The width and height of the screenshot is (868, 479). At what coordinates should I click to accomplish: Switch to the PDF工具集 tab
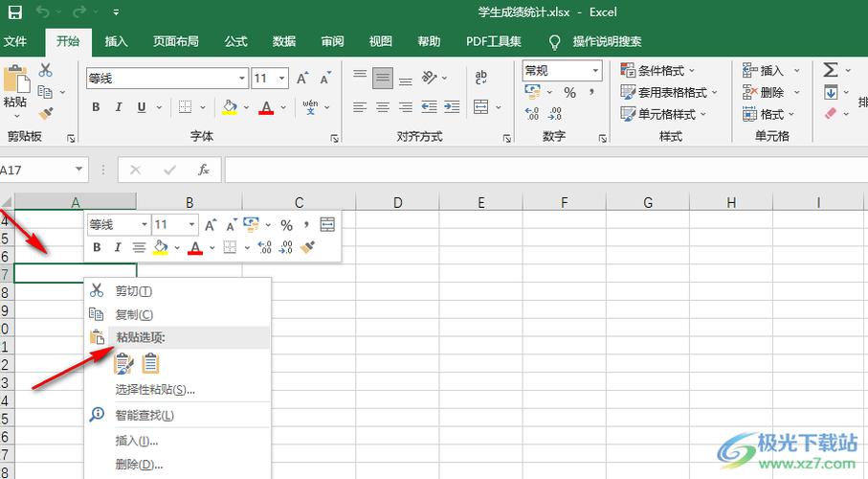point(494,41)
